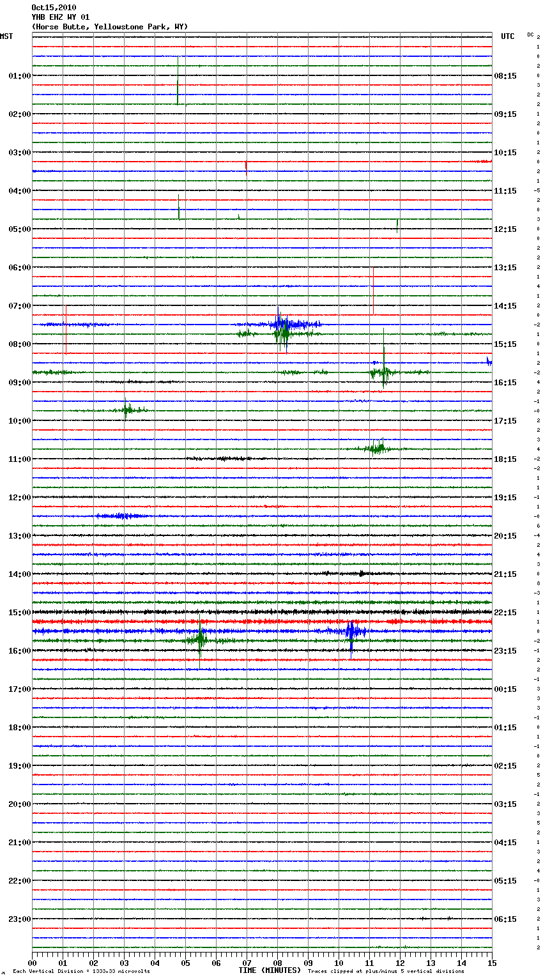Screen dimensions: 543x980
Task: Select the '05:00' MST time label
Action: pos(20,229)
